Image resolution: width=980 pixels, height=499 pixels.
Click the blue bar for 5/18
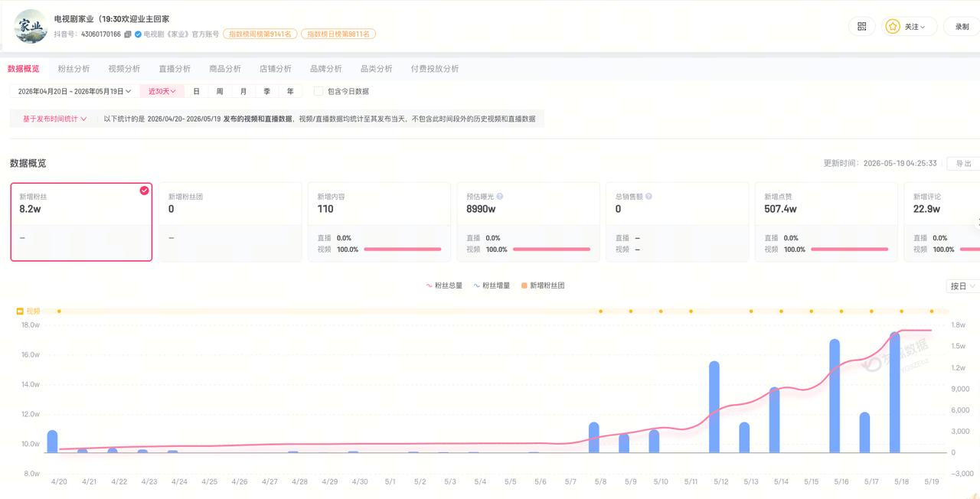(895, 392)
